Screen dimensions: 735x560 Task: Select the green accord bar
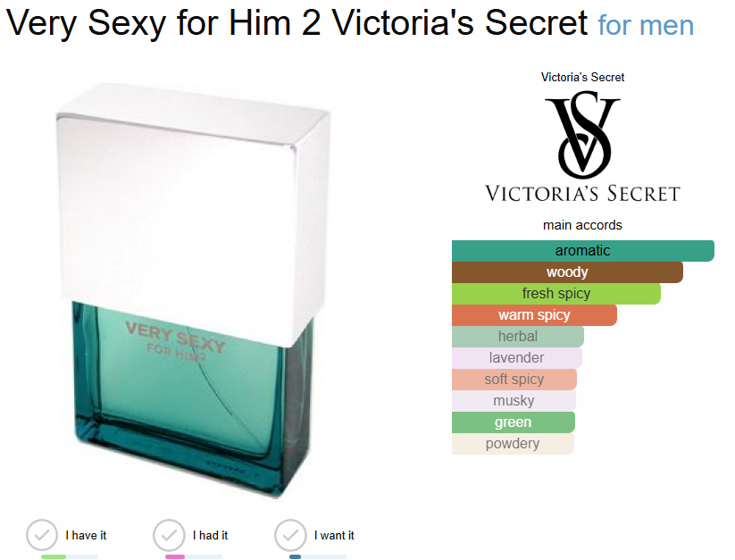coord(514,422)
